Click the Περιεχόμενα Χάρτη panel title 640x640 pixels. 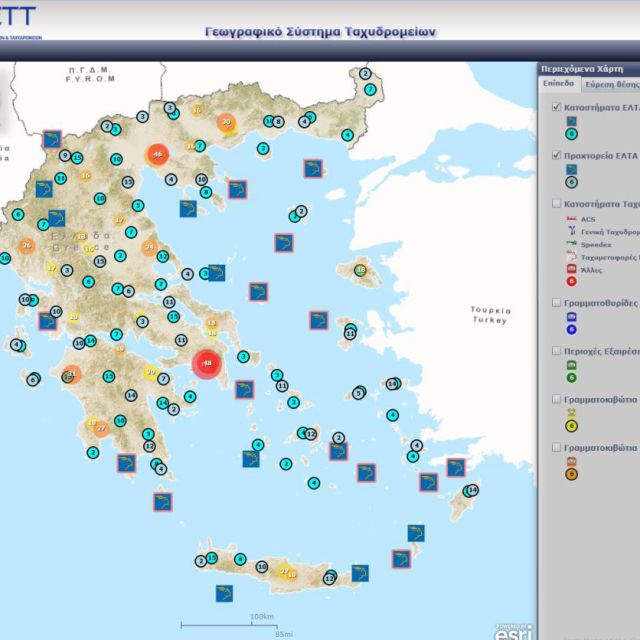point(582,69)
